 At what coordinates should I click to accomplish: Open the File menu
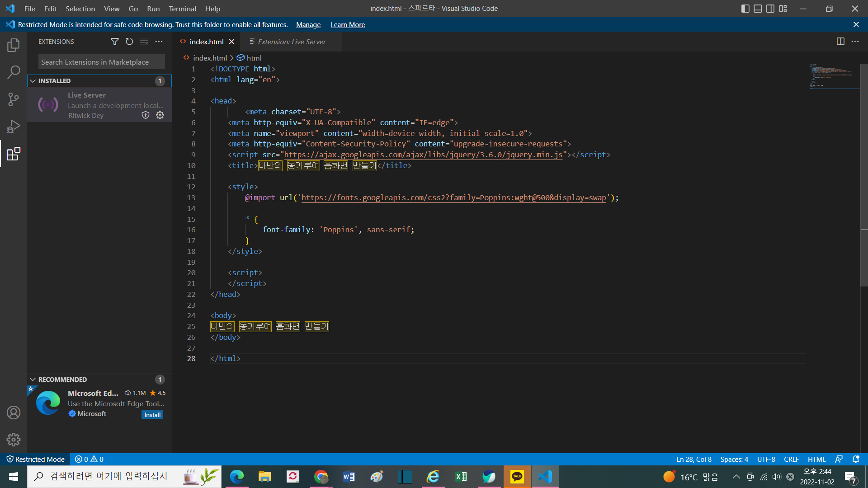tap(29, 9)
